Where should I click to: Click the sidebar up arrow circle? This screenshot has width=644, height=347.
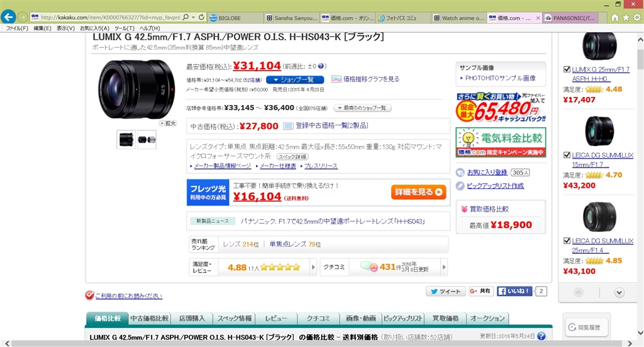(579, 292)
